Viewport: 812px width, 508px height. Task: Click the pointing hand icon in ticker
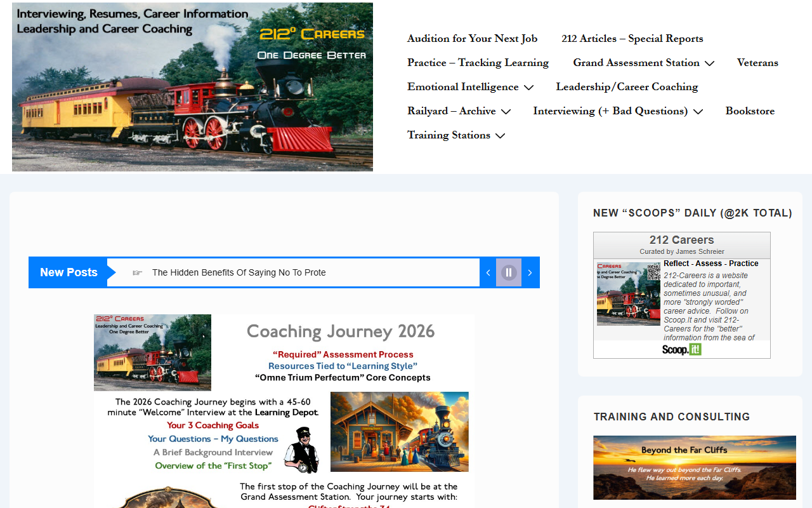(x=137, y=272)
